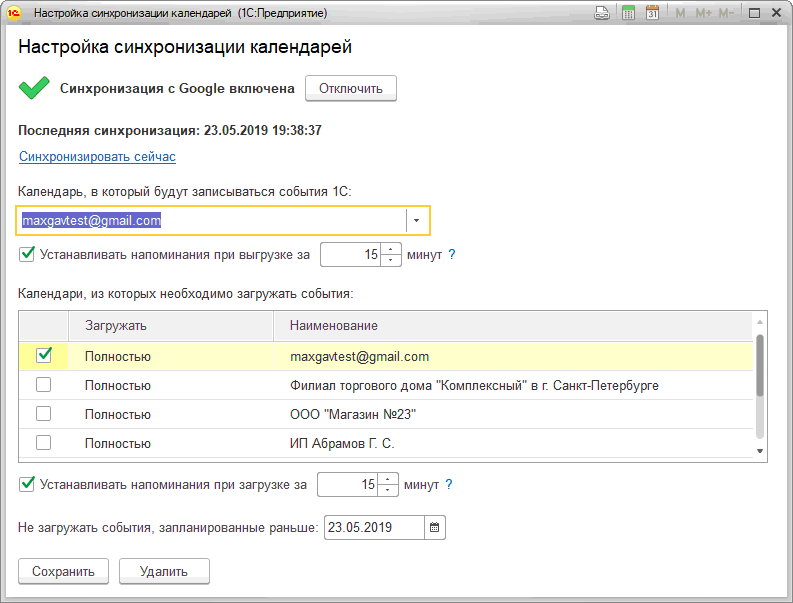Image resolution: width=793 pixels, height=603 pixels.
Task: Click the print icon in title bar
Action: point(602,13)
